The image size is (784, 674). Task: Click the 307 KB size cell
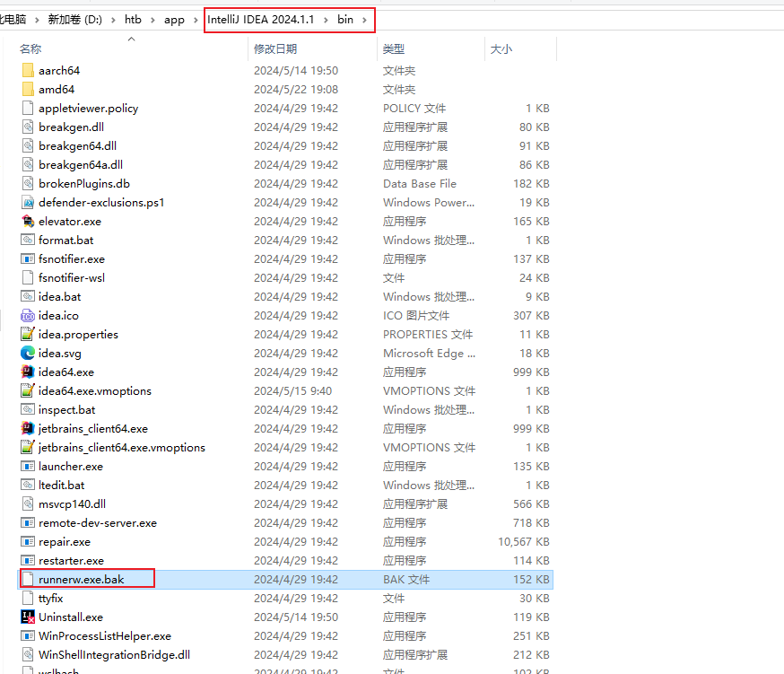(531, 316)
